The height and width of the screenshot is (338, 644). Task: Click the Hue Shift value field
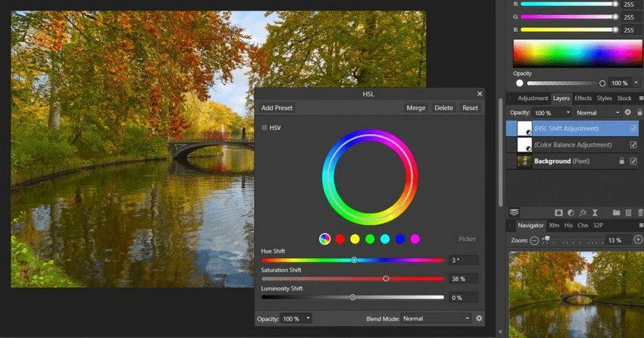tap(463, 260)
